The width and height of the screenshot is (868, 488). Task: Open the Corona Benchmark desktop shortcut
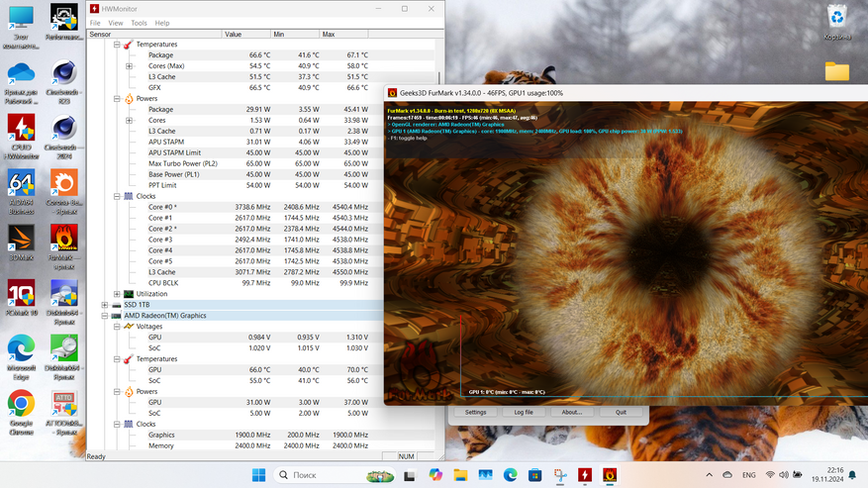(64, 191)
